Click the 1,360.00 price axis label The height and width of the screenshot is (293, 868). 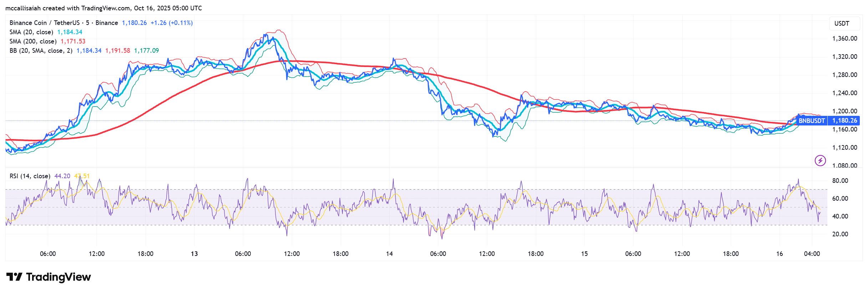(x=844, y=38)
